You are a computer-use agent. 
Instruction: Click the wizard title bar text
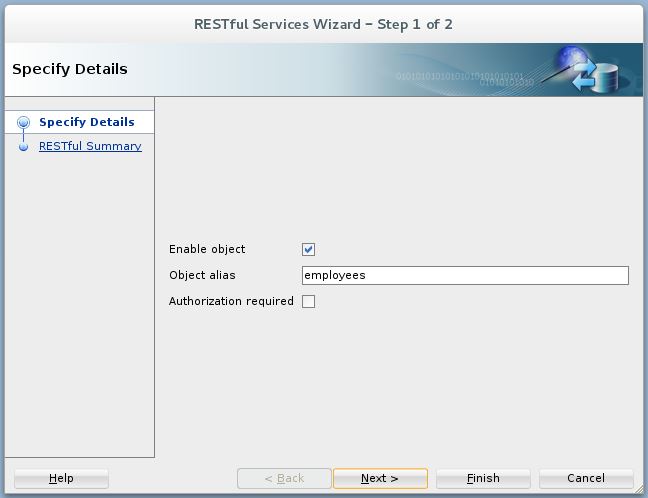tap(323, 24)
